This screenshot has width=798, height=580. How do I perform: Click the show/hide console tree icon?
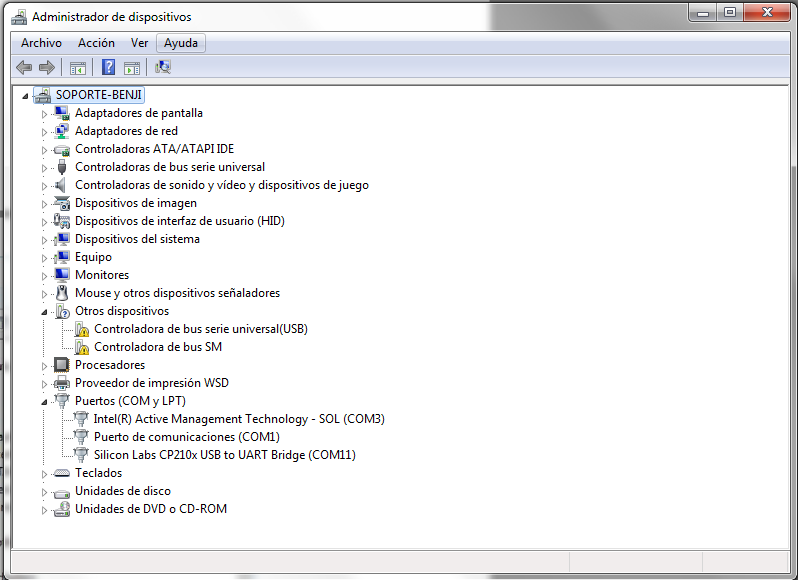[77, 67]
